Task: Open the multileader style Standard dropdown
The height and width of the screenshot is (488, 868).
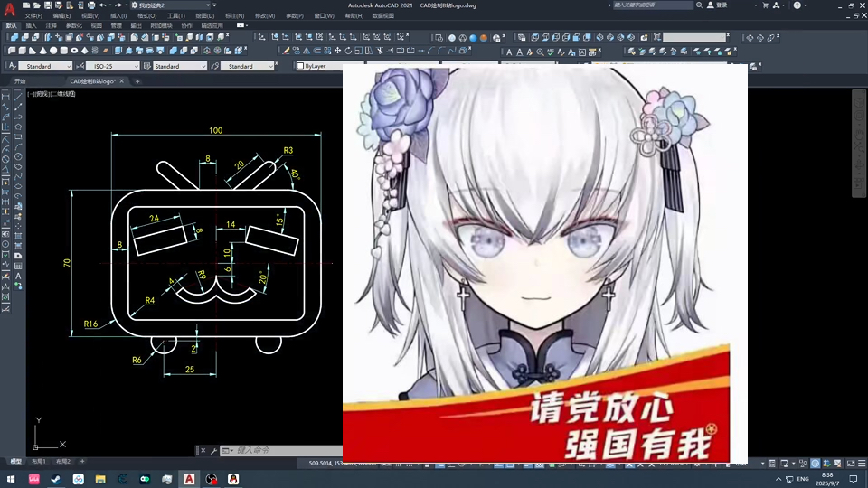Action: click(x=247, y=66)
